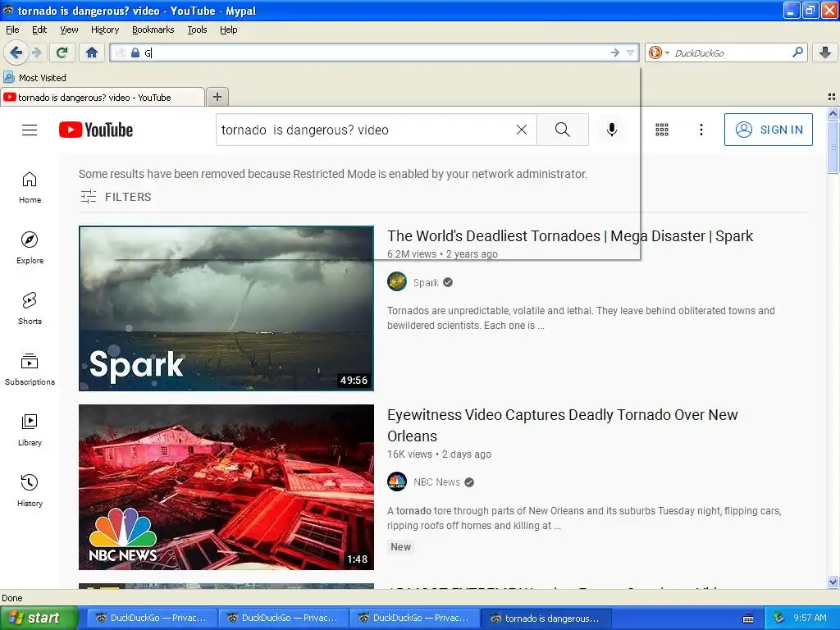Click the browser Back arrow button

15,52
